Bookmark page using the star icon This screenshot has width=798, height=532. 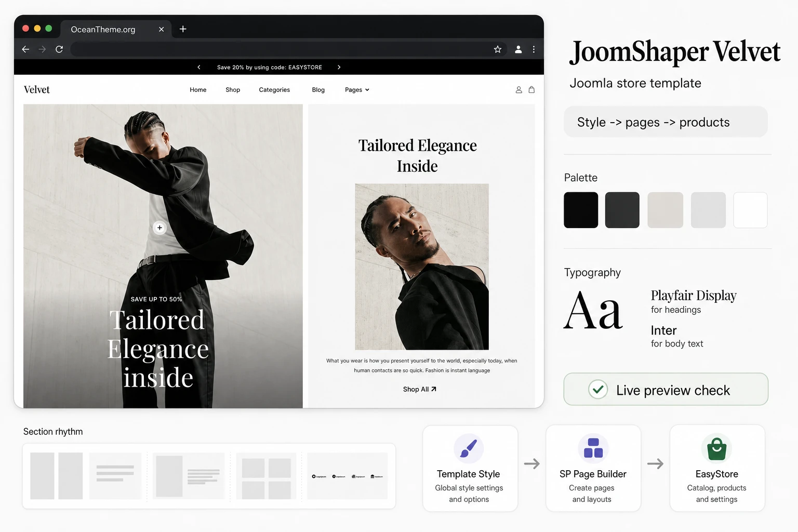tap(497, 49)
